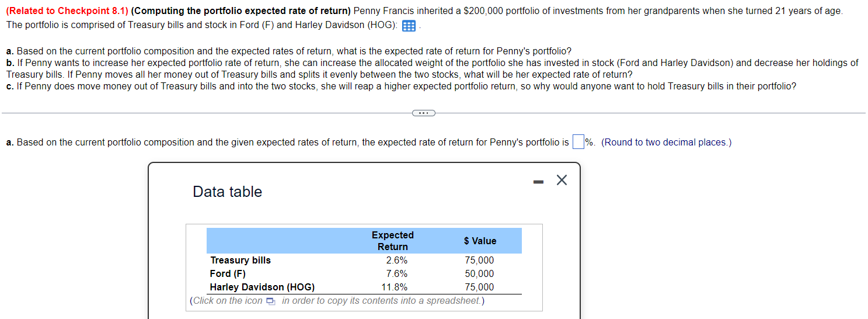
Task: Click the 11.8% expected return cell
Action: [394, 287]
